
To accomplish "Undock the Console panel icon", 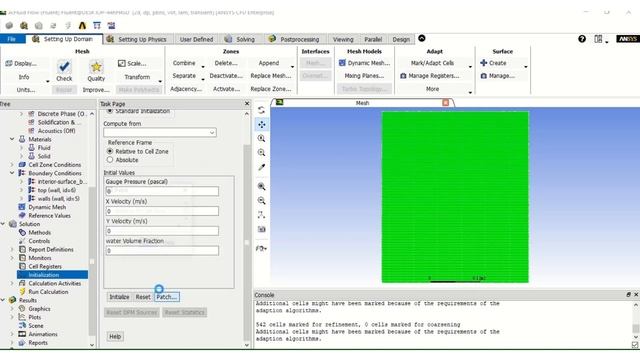I will pos(629,295).
